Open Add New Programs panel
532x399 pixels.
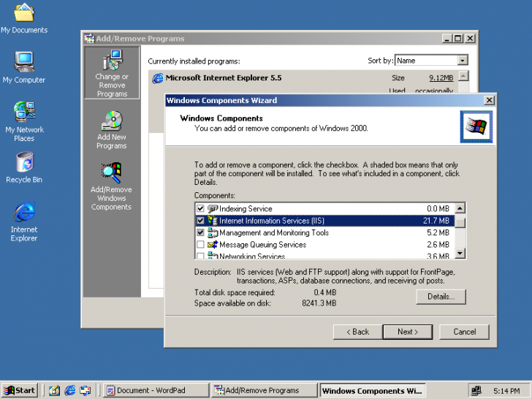pyautogui.click(x=112, y=121)
